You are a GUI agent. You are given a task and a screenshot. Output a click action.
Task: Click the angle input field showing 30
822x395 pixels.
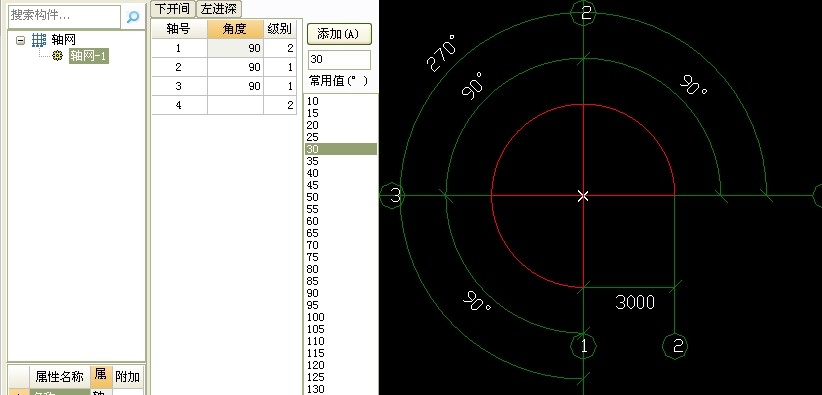[x=339, y=59]
